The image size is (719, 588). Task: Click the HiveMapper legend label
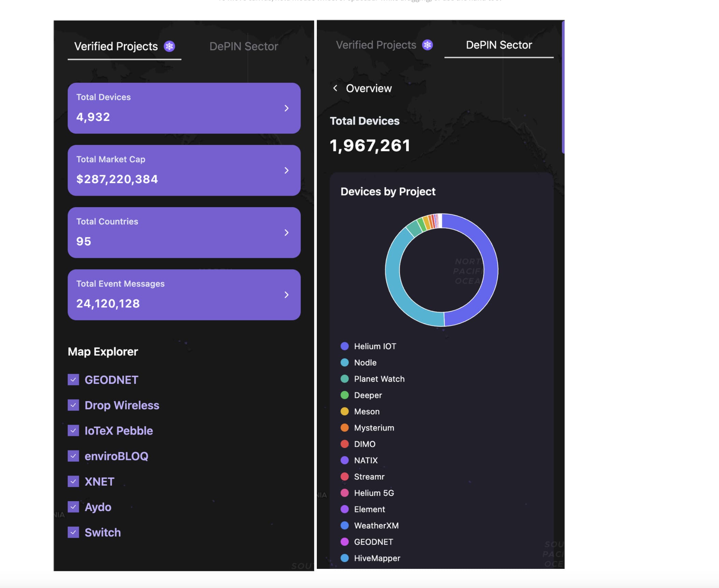coord(377,558)
